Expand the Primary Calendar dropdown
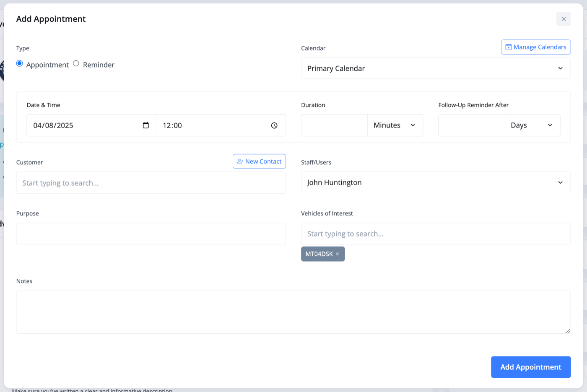 (436, 68)
